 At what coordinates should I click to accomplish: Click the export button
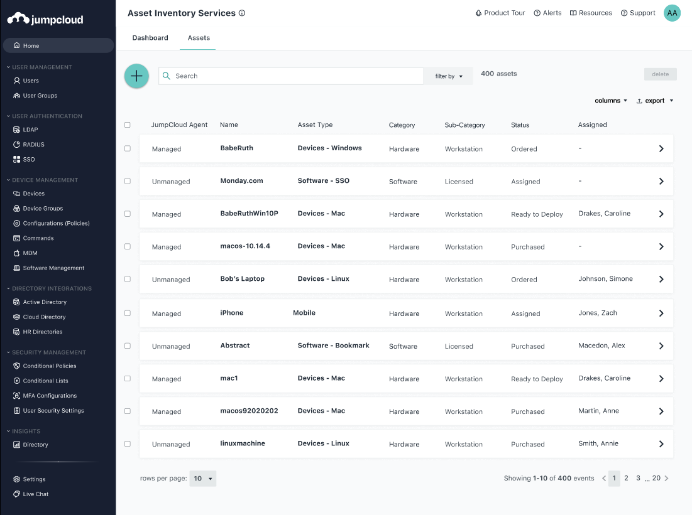click(x=655, y=100)
